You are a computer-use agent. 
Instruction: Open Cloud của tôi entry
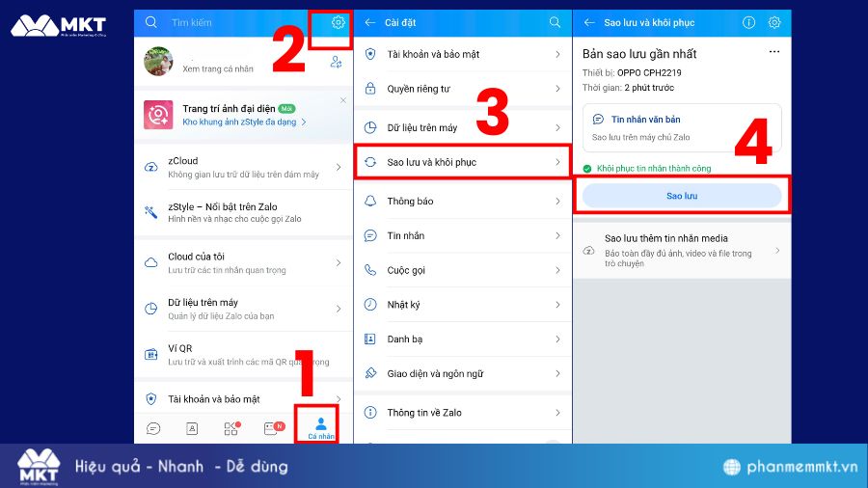(244, 263)
